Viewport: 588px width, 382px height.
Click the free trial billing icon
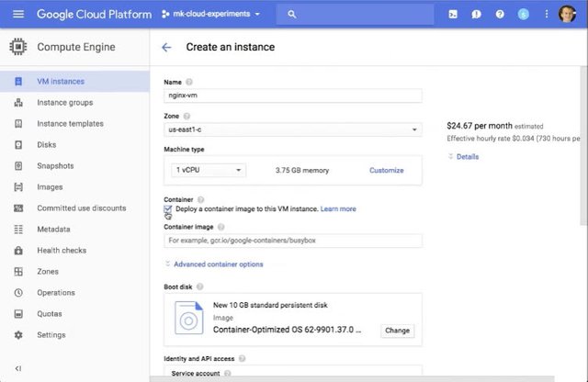(524, 15)
